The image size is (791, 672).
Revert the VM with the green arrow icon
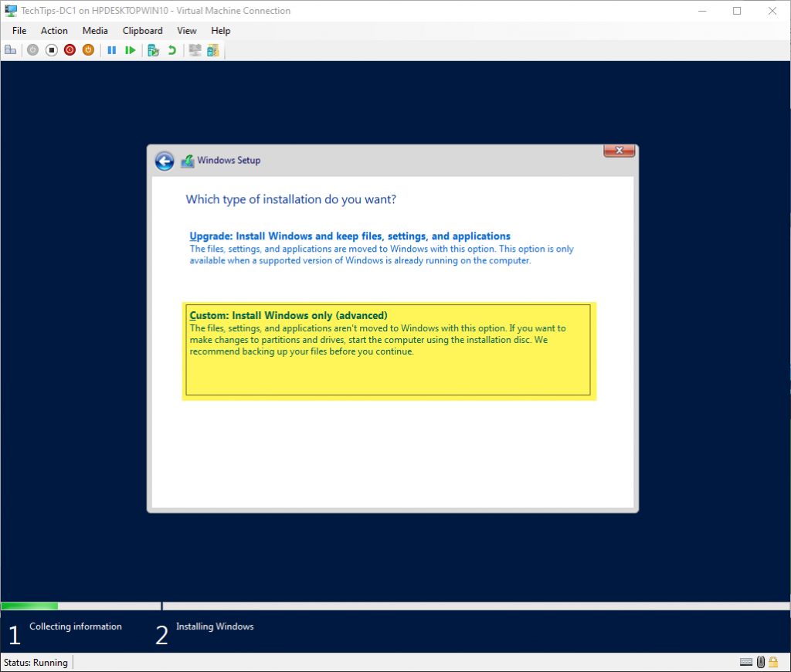click(x=172, y=50)
